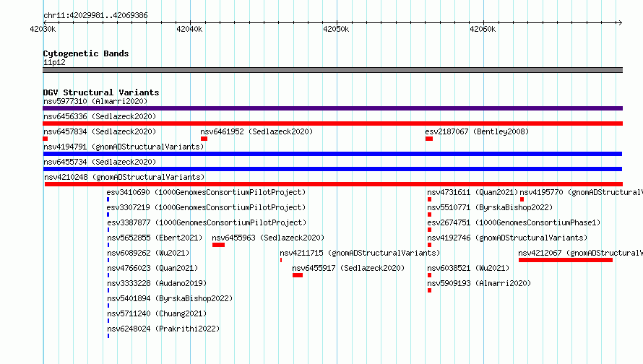Select nsv5652855 (Ebert2021) label
643x364 pixels.
click(x=155, y=238)
